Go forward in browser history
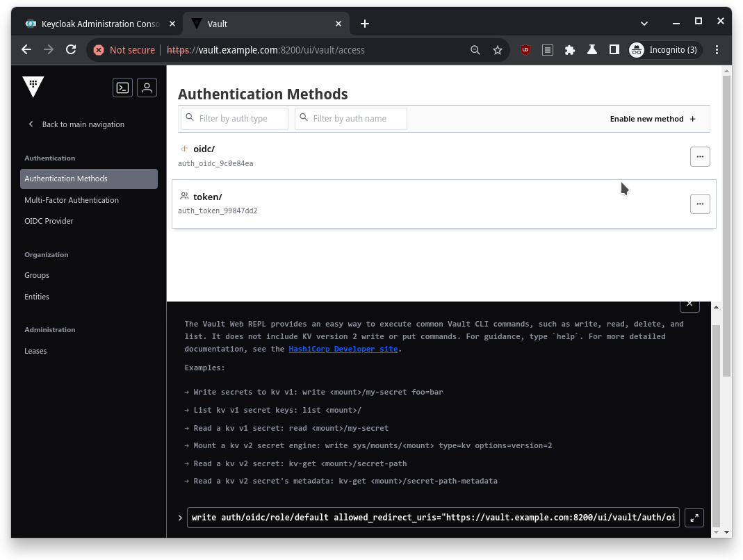This screenshot has height=560, width=743. pos(49,50)
